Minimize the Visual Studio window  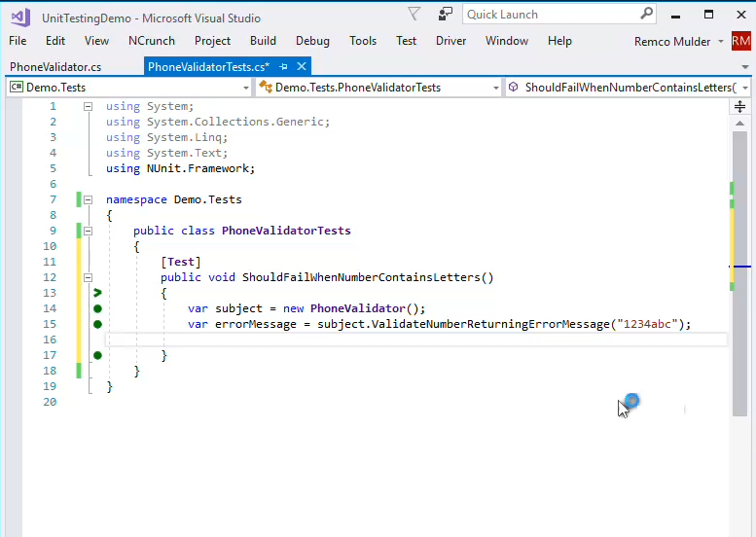tap(675, 15)
